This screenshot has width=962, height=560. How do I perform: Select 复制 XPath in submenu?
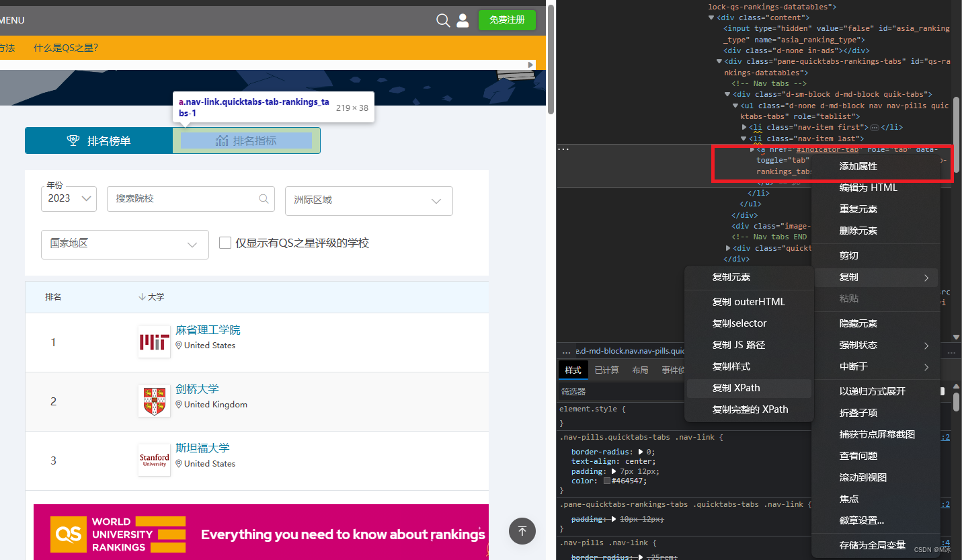point(749,388)
